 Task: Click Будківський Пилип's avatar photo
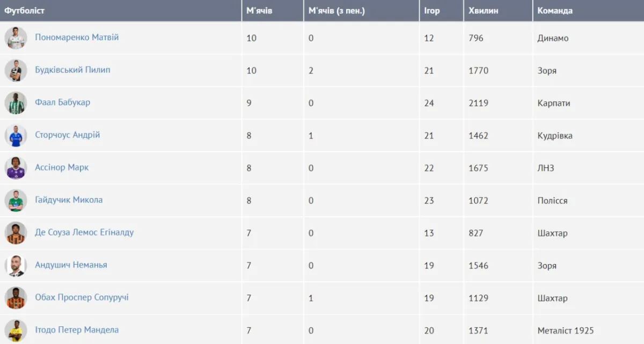point(16,70)
